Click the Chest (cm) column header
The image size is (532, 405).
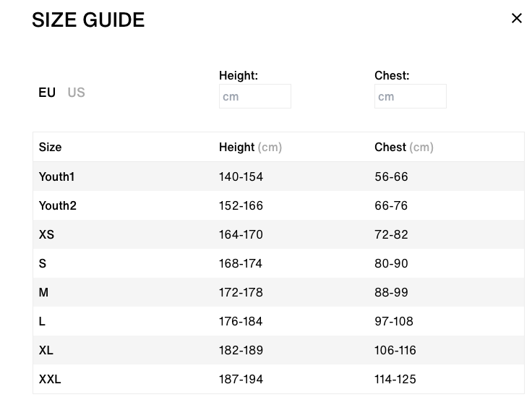pos(403,147)
